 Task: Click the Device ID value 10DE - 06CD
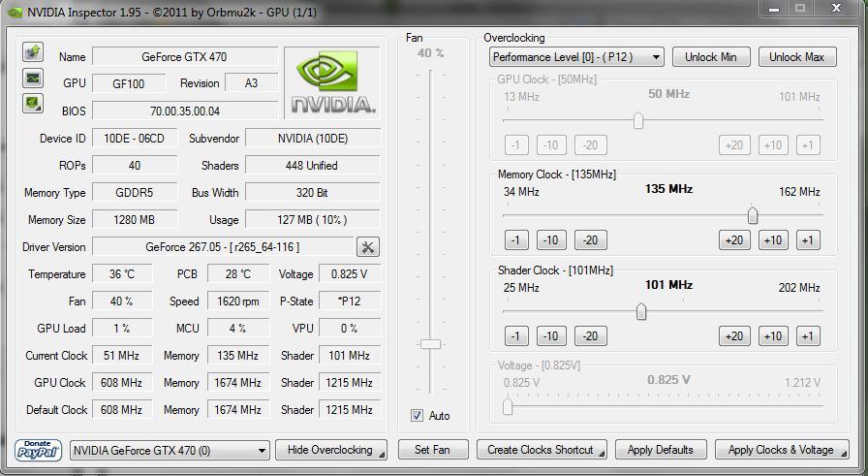pos(135,139)
